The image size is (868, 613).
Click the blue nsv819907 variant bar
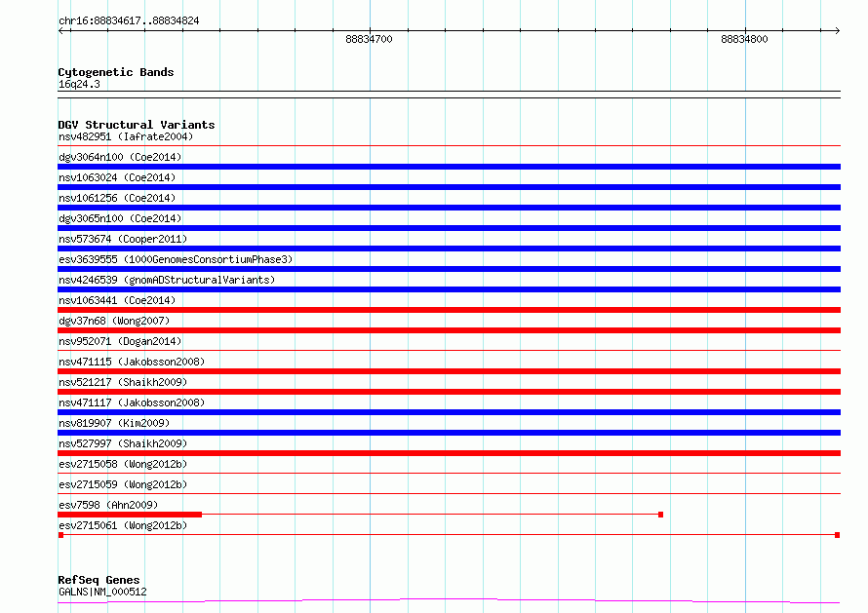[x=449, y=433]
